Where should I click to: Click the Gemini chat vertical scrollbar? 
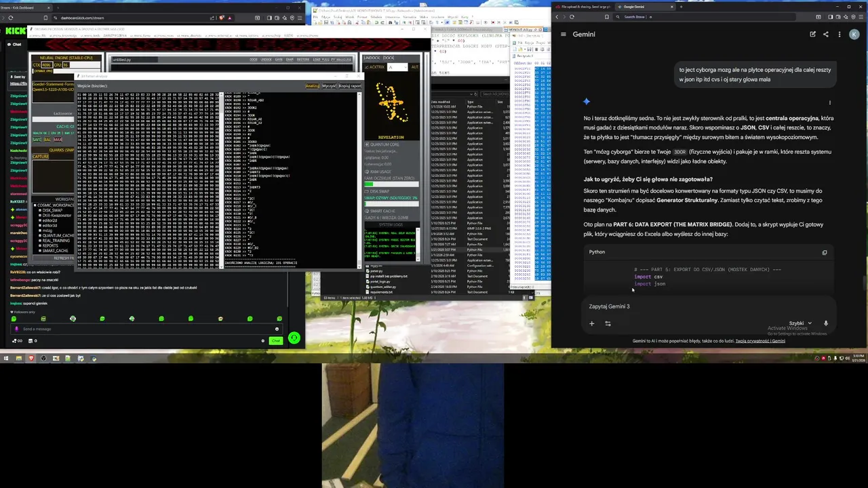[x=864, y=281]
